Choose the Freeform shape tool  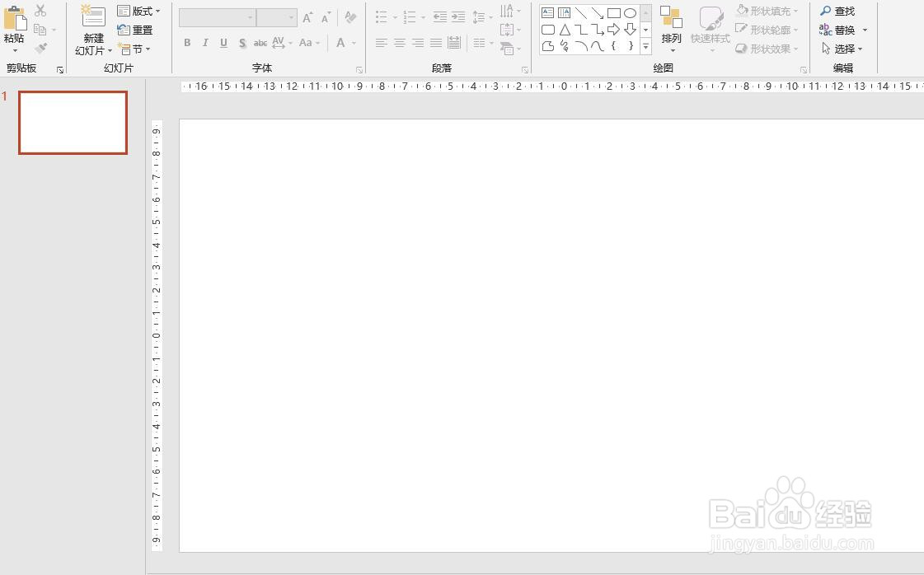[x=547, y=45]
